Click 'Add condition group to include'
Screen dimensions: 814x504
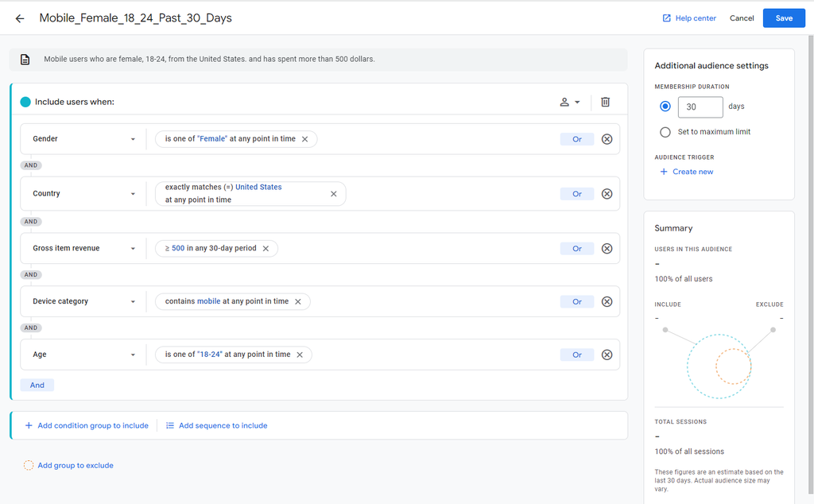(x=86, y=425)
